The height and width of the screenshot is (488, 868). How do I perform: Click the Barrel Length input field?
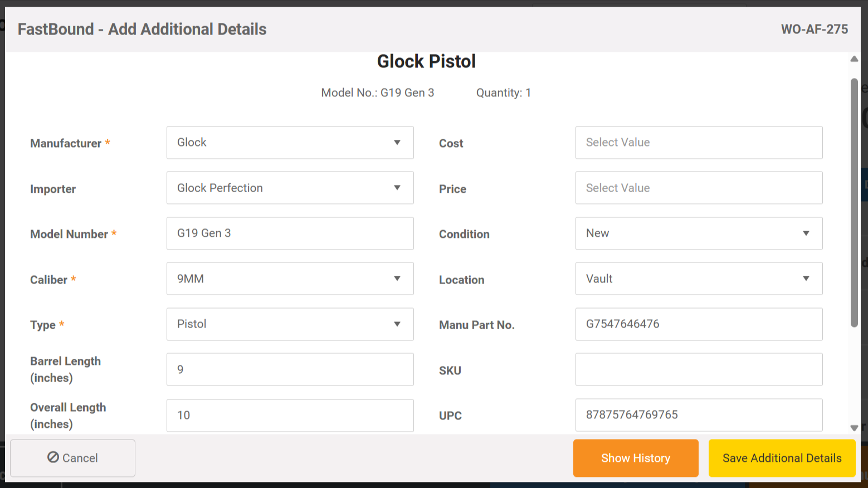[x=290, y=369]
